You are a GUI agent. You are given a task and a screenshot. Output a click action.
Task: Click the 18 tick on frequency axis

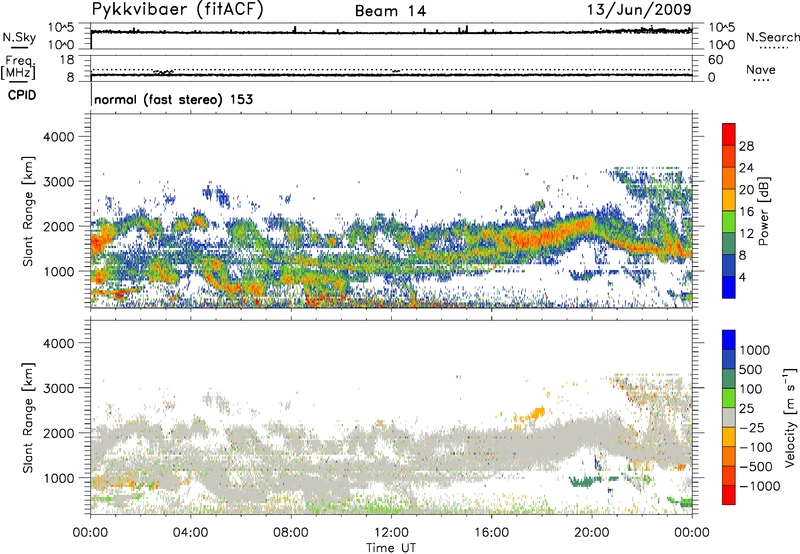coord(67,60)
